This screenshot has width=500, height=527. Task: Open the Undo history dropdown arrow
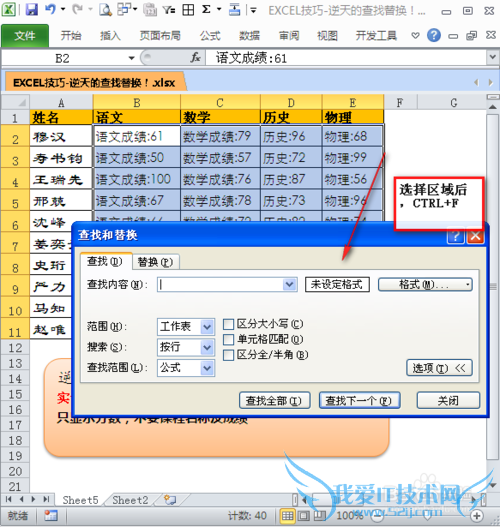tap(63, 9)
